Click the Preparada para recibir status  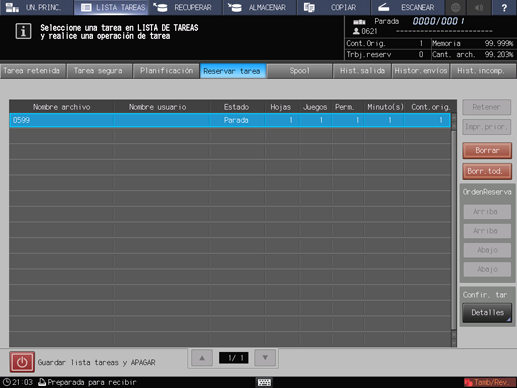click(88, 382)
